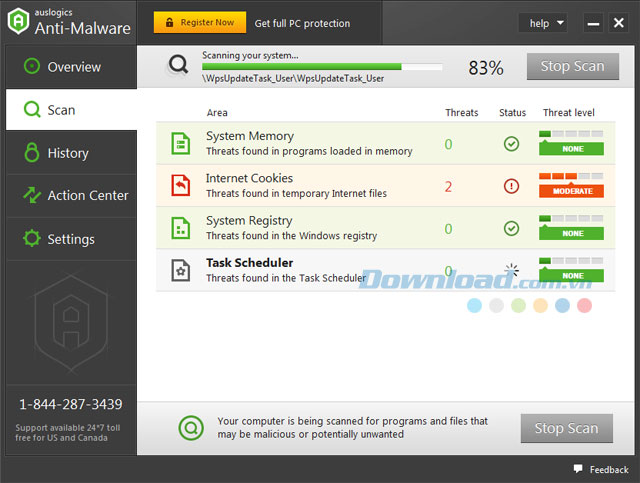Select the Internet Cookies row title
Screen dimensions: 640x483
pos(249,178)
